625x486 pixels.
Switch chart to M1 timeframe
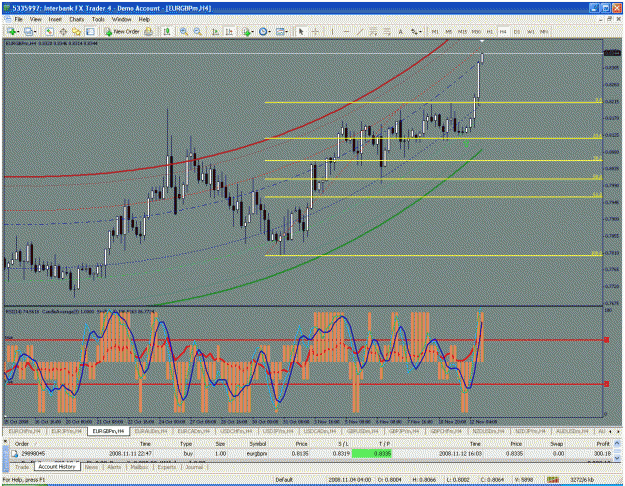(x=435, y=31)
